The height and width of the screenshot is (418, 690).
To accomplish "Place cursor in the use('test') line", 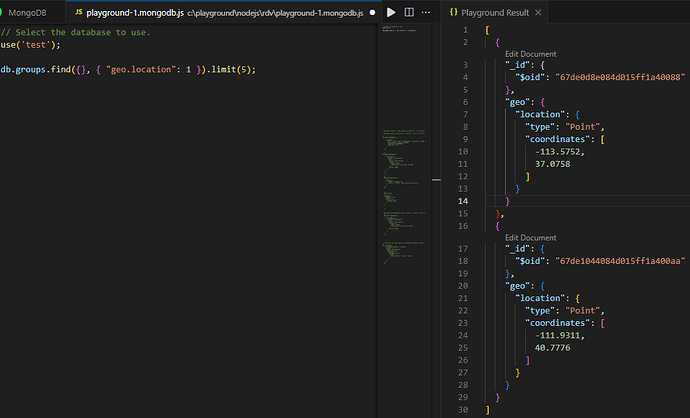I will coord(30,45).
